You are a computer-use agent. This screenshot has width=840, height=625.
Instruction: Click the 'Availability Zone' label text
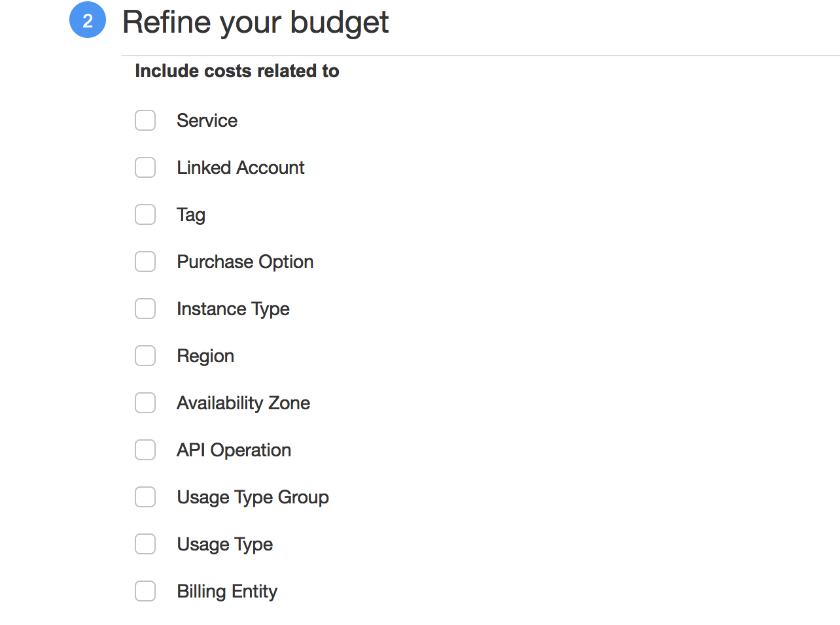[243, 403]
